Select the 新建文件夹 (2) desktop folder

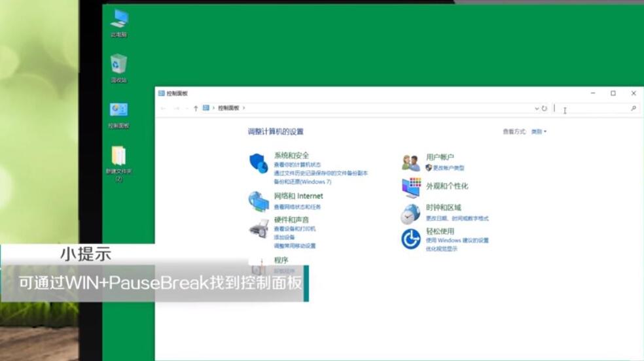click(118, 156)
